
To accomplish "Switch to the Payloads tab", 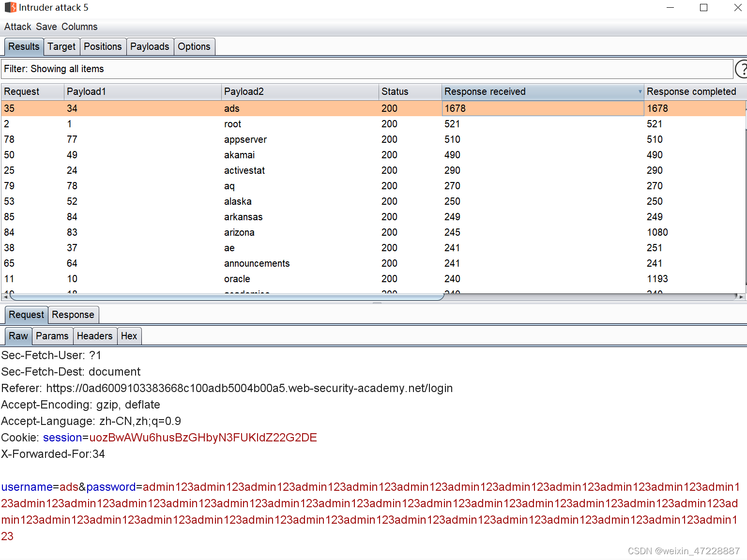I will [x=150, y=46].
